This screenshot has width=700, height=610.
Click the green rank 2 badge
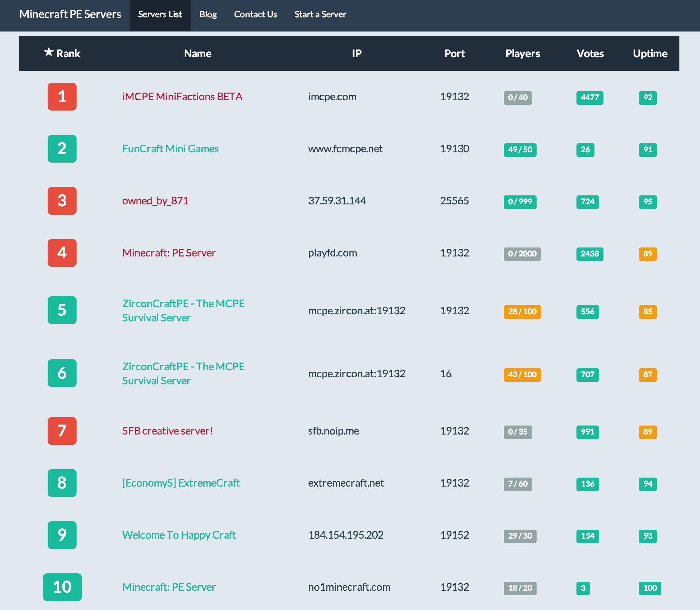(62, 149)
